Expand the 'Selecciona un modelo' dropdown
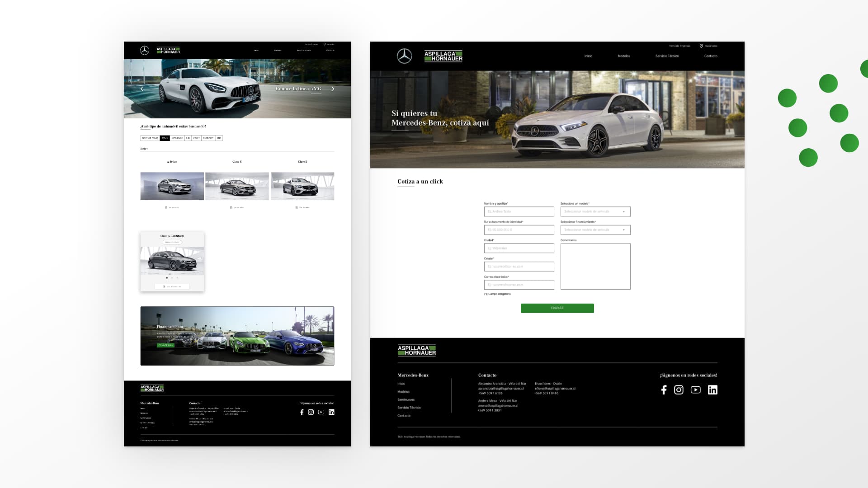The height and width of the screenshot is (488, 868). pos(595,211)
